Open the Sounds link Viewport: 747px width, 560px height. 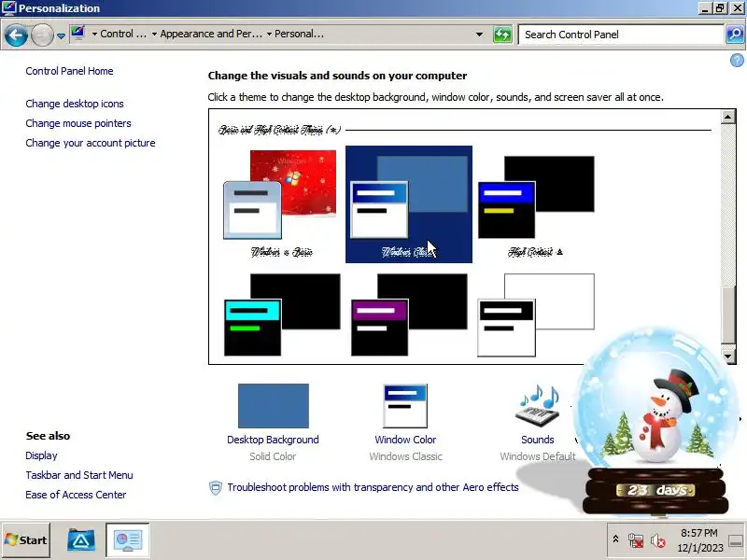tap(538, 440)
